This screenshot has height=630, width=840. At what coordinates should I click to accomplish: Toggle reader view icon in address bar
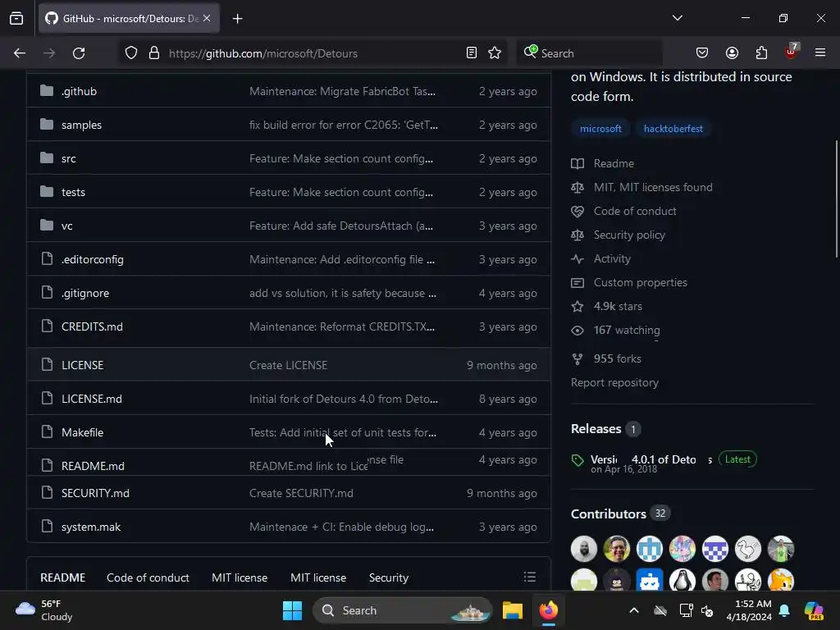click(472, 53)
